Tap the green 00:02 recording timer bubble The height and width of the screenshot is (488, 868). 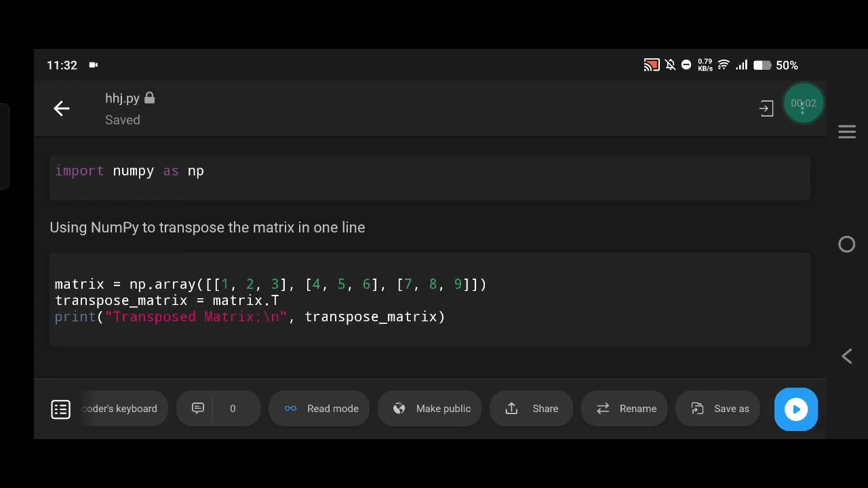click(x=804, y=103)
